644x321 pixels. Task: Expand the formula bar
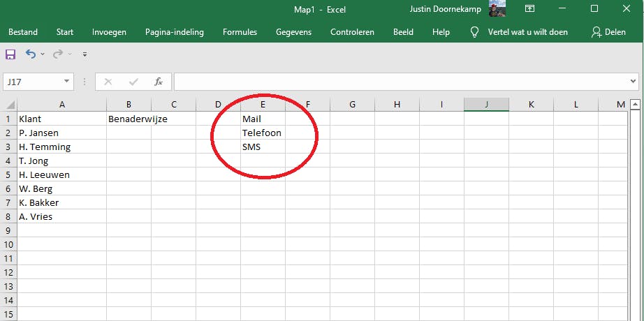tap(634, 81)
